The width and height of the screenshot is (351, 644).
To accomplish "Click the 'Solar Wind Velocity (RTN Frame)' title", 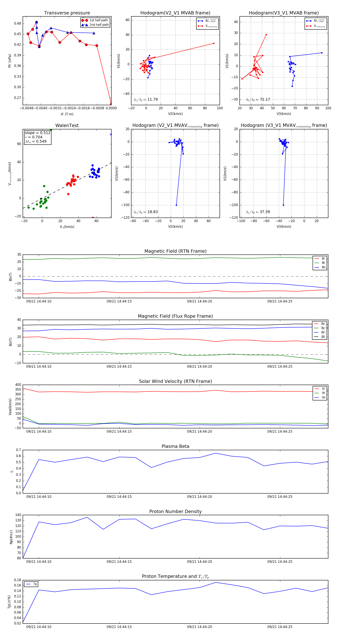I will click(x=175, y=381).
